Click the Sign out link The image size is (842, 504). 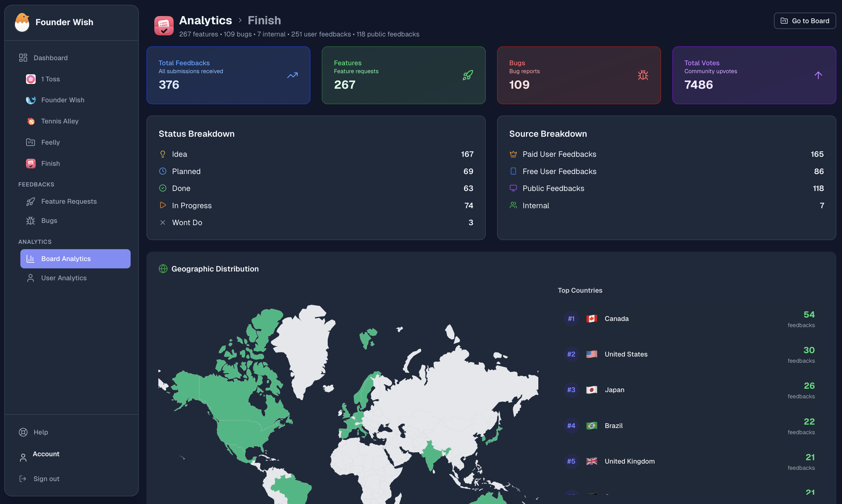(x=46, y=479)
